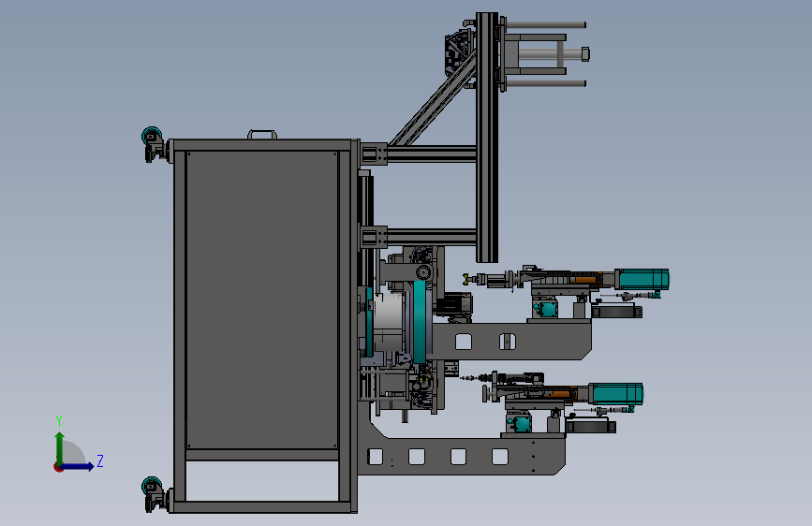Click the blue Z axis arrow of the triad
The image size is (812, 526).
(x=78, y=466)
